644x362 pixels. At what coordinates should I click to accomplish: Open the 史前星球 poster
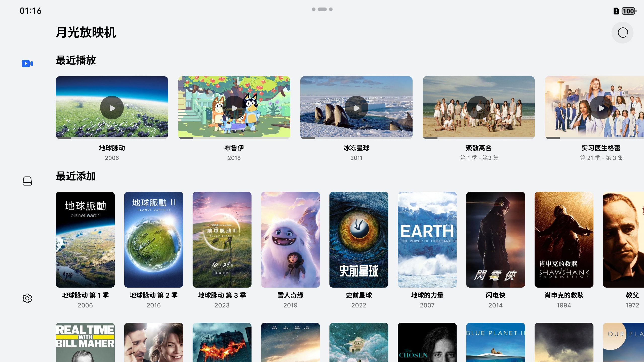(x=359, y=239)
